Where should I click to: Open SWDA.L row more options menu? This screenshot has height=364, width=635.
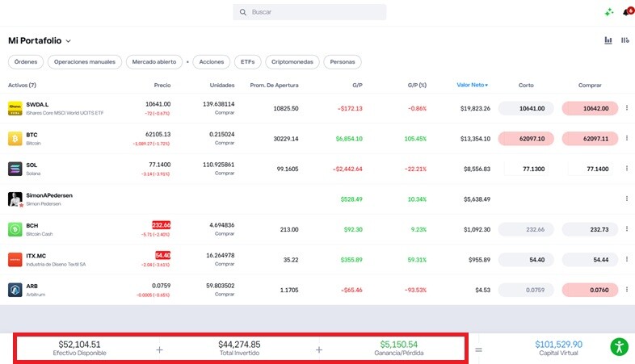626,107
